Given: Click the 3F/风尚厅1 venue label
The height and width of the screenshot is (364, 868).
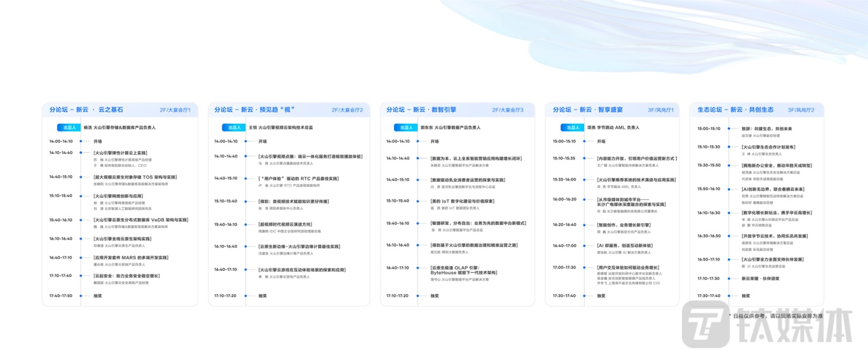Looking at the screenshot, I should click(661, 109).
